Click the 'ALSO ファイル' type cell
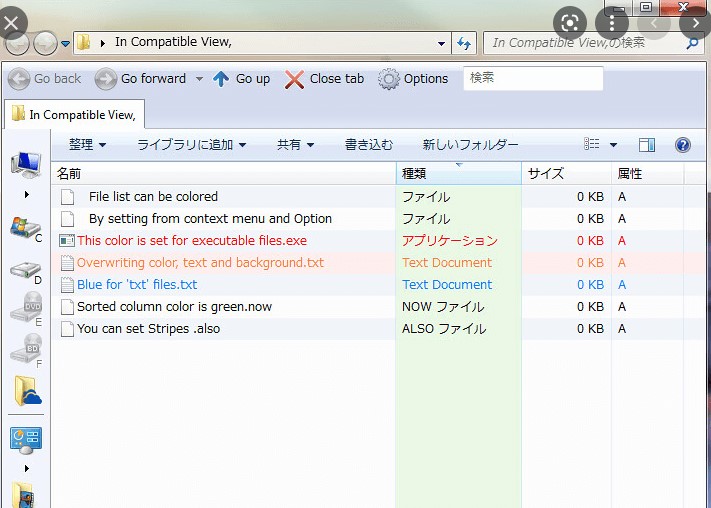This screenshot has height=508, width=711. [x=444, y=329]
